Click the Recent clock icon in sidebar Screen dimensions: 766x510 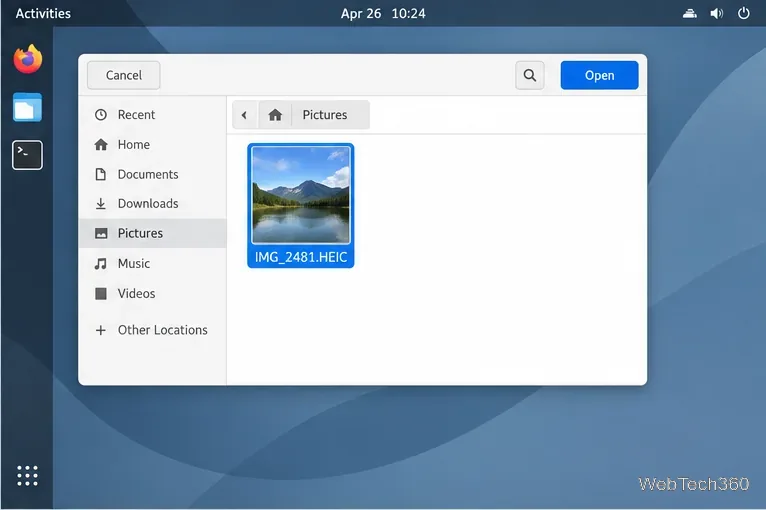pos(101,115)
